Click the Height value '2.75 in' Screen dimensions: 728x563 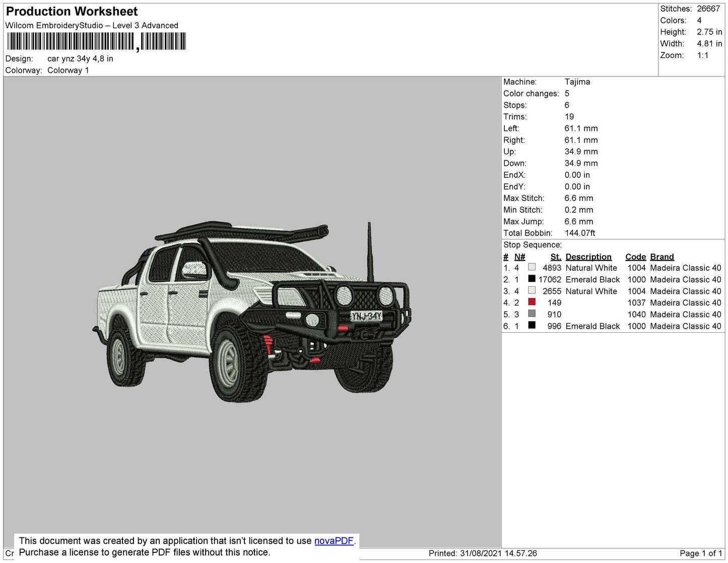(x=709, y=32)
